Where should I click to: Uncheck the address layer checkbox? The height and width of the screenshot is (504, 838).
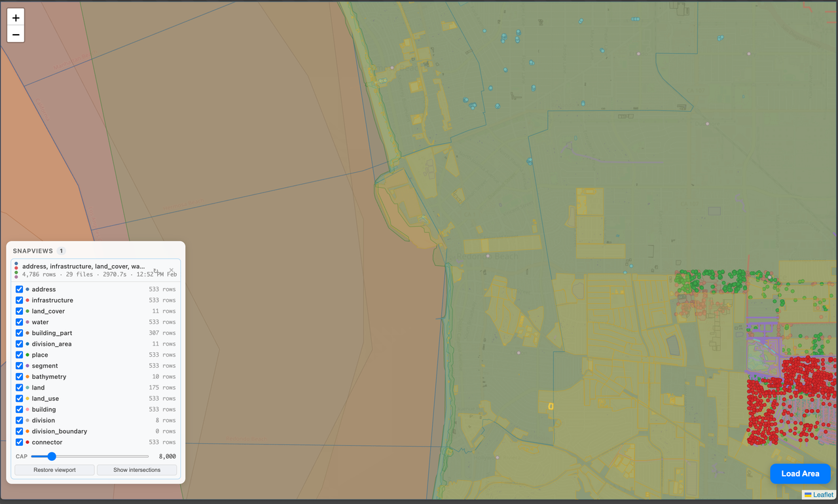[20, 289]
